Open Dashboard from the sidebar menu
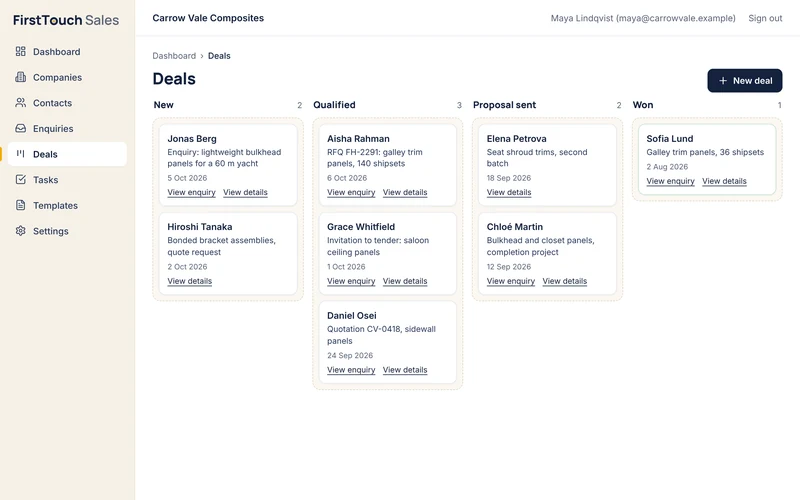Viewport: 800px width, 500px height. [67, 52]
